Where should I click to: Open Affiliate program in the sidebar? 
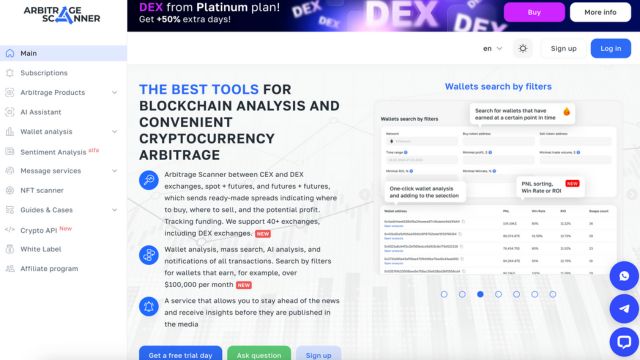[49, 269]
